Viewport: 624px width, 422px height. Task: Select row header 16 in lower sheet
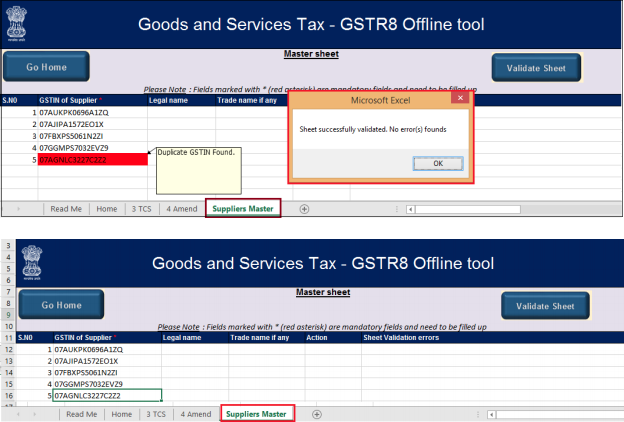point(8,396)
